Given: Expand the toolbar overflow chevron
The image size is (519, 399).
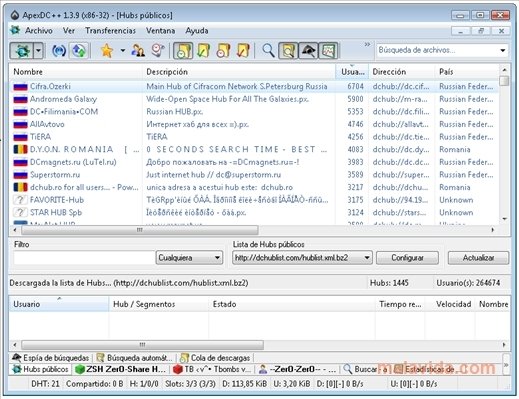Looking at the screenshot, I should click(367, 44).
